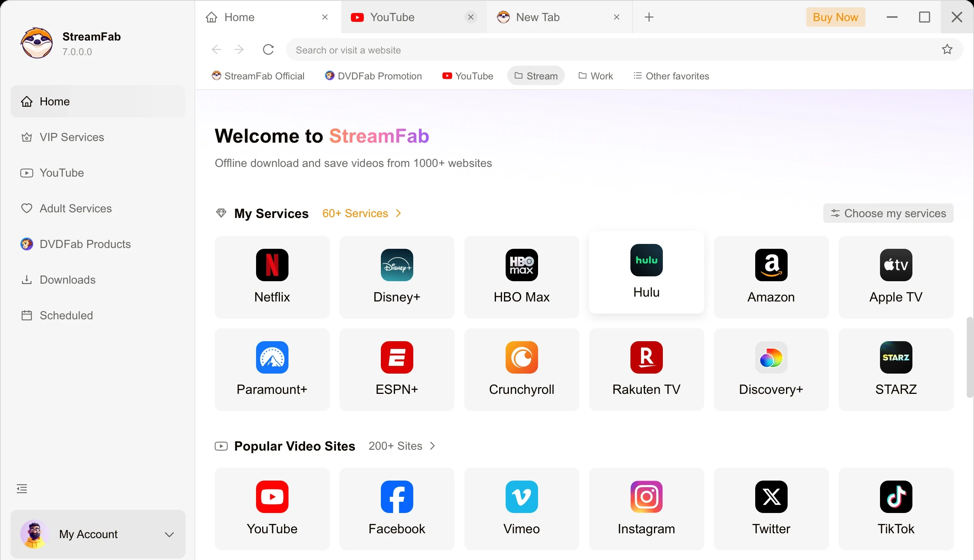Click the StreamFab sloth logo
This screenshot has height=560, width=974.
(x=37, y=43)
